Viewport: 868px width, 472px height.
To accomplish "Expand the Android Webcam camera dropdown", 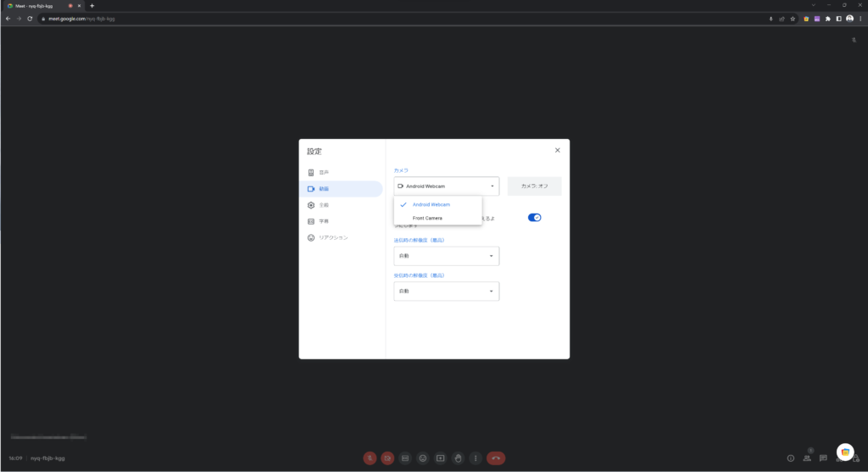I will point(447,186).
